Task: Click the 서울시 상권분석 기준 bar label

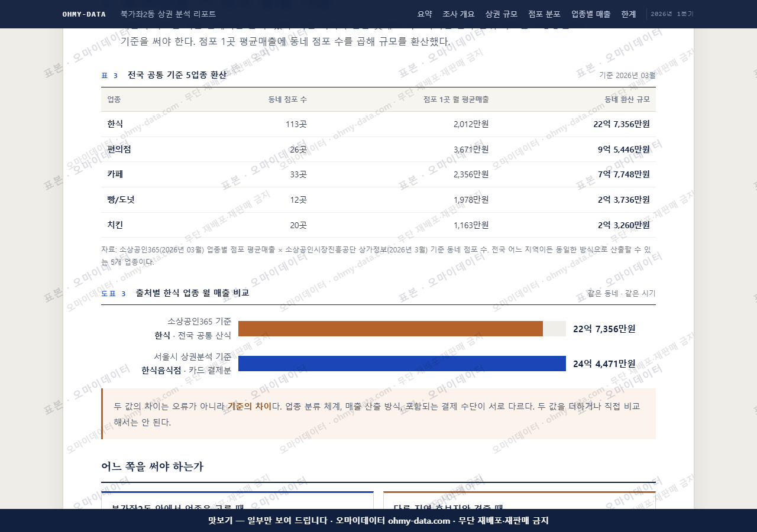Action: [x=193, y=356]
